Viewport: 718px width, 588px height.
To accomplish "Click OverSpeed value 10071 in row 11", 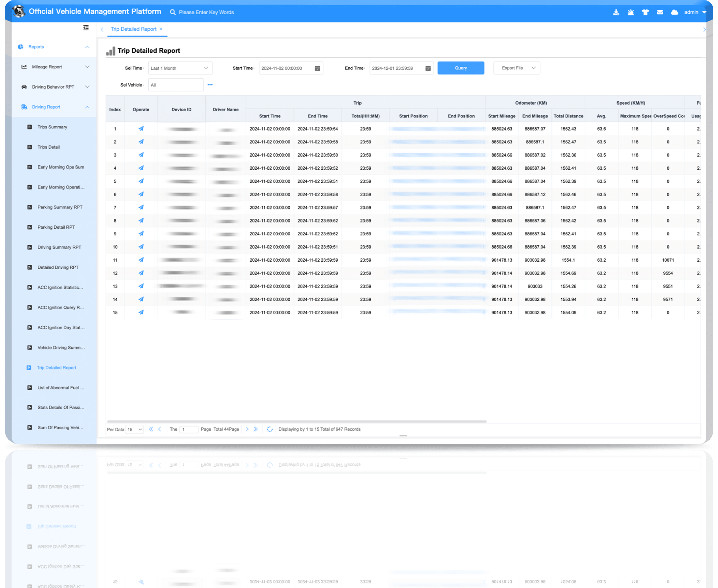I will coord(668,260).
